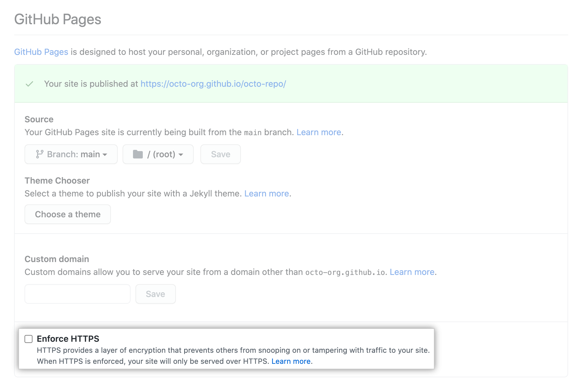This screenshot has height=392, width=581.
Task: Open the GitHub Pages link in the description
Action: click(41, 52)
